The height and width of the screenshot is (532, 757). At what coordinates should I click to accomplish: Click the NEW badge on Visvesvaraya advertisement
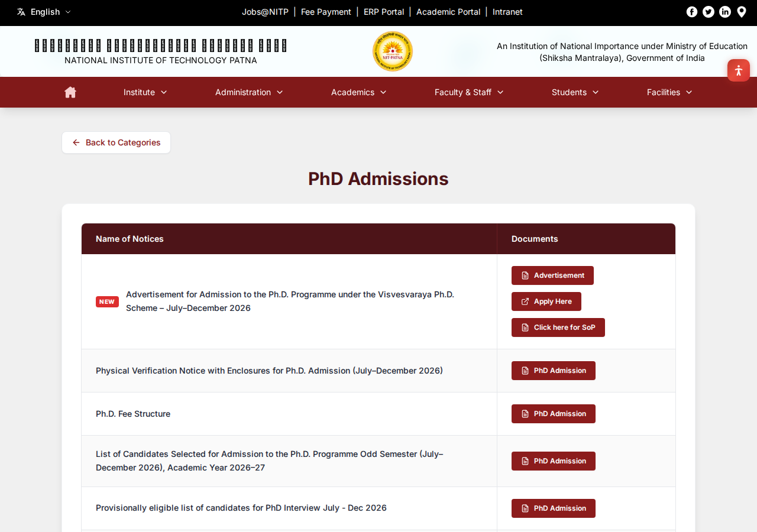107,301
